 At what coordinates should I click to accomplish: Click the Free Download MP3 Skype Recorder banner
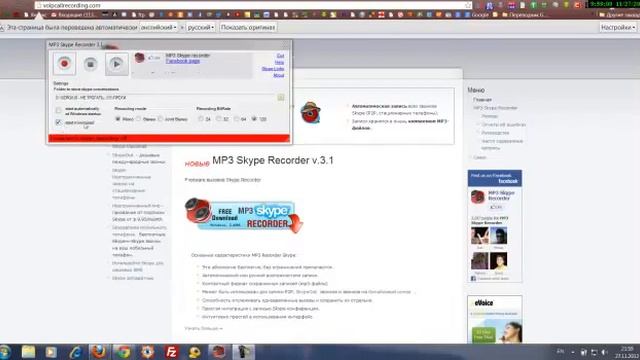tap(244, 216)
